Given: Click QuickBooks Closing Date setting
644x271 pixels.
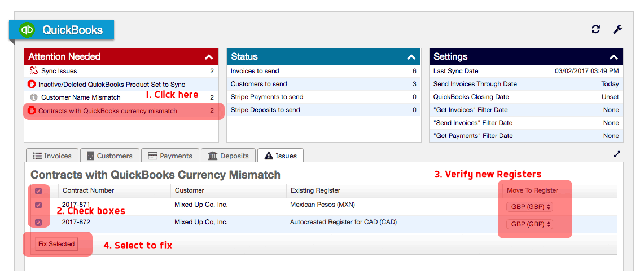Looking at the screenshot, I should [x=526, y=97].
